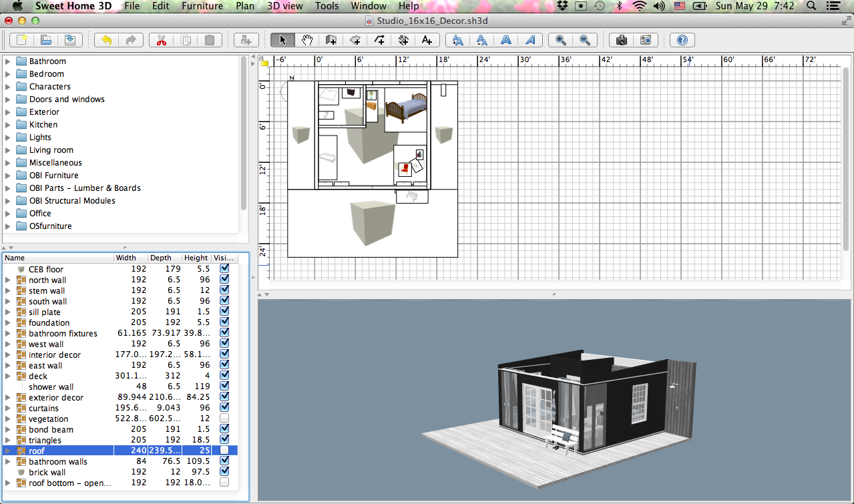Click the Zoom out magnifier icon
Image resolution: width=854 pixels, height=504 pixels.
click(585, 40)
